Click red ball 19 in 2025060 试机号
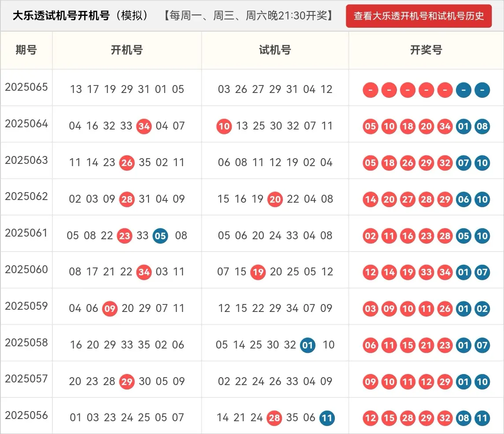 click(258, 273)
